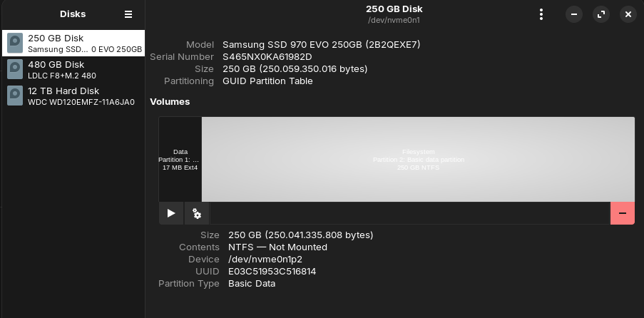644x318 pixels.
Task: Delete selected partition using minus button
Action: pyautogui.click(x=622, y=213)
